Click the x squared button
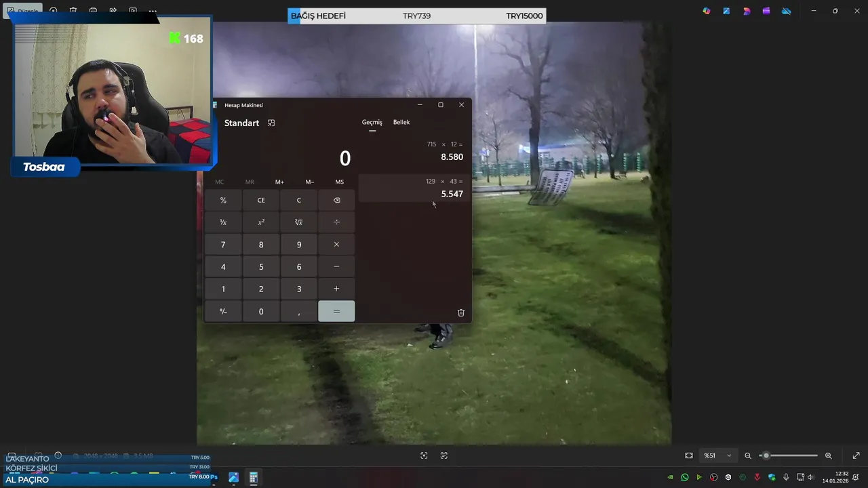This screenshot has width=868, height=488. point(261,222)
